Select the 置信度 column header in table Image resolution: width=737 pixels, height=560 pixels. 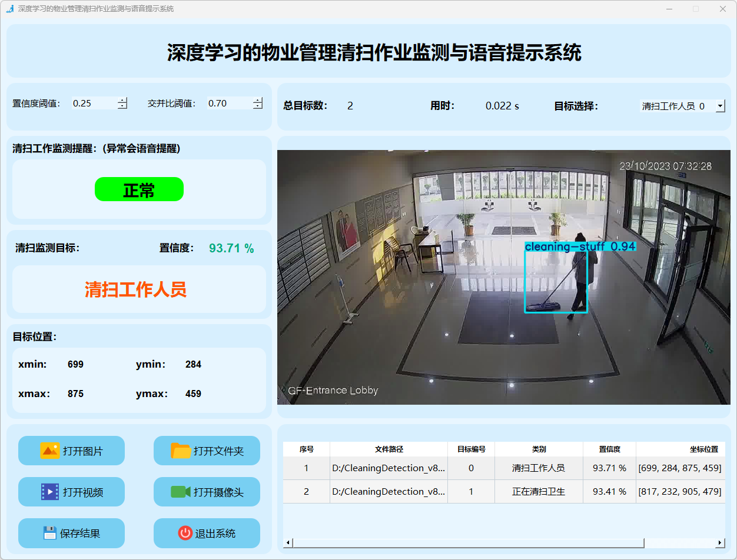pos(609,449)
